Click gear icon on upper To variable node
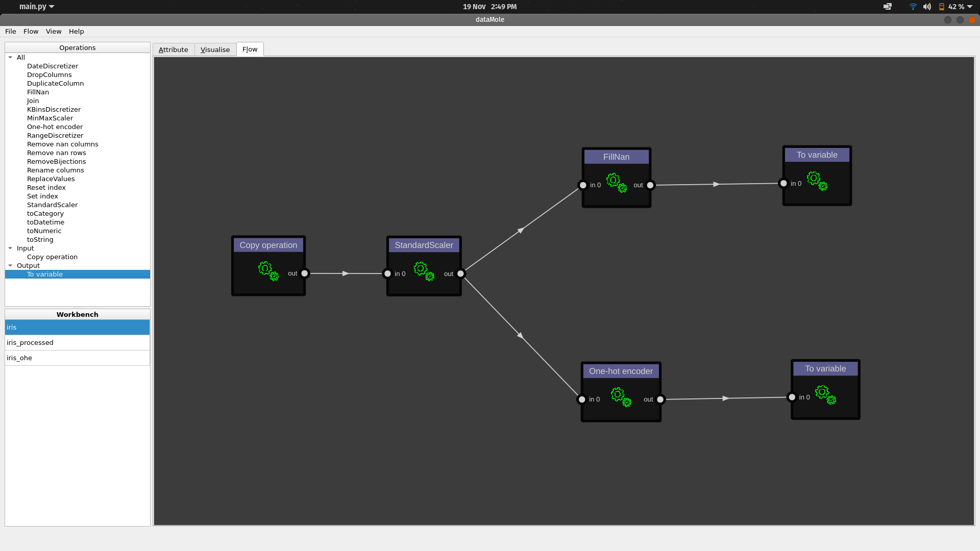The image size is (980, 551). pos(817,181)
